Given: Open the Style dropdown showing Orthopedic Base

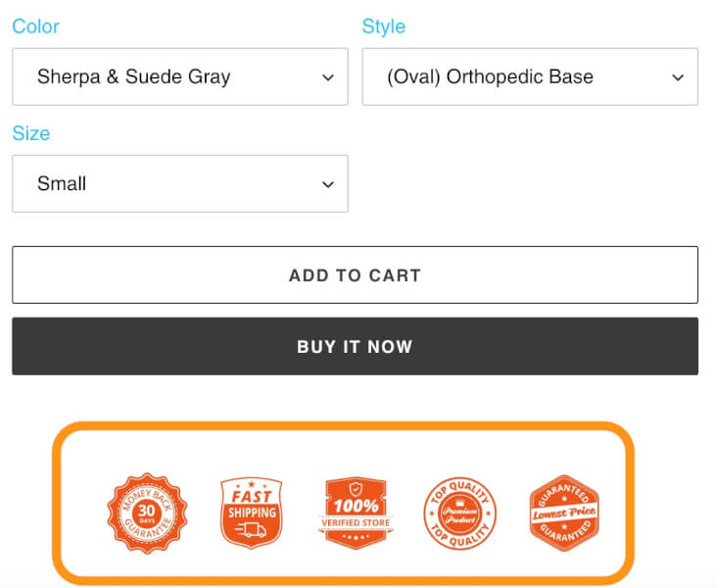Looking at the screenshot, I should point(530,76).
